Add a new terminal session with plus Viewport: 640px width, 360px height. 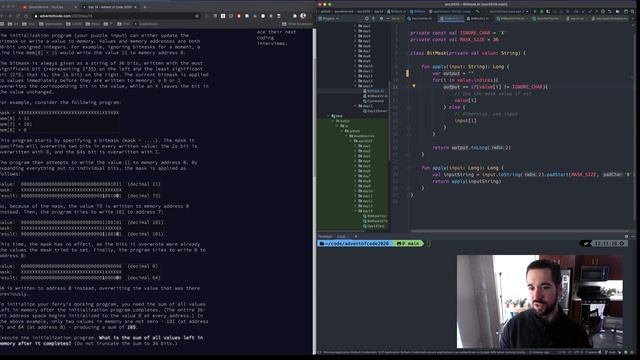356,236
